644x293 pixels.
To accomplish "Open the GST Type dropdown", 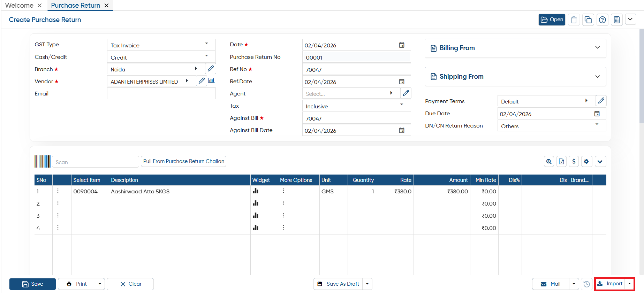I will [x=161, y=45].
